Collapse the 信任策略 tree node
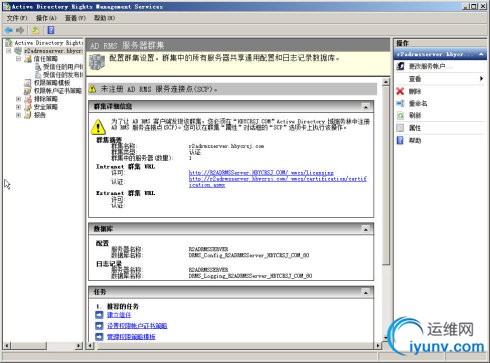The width and height of the screenshot is (490, 363). 18,59
